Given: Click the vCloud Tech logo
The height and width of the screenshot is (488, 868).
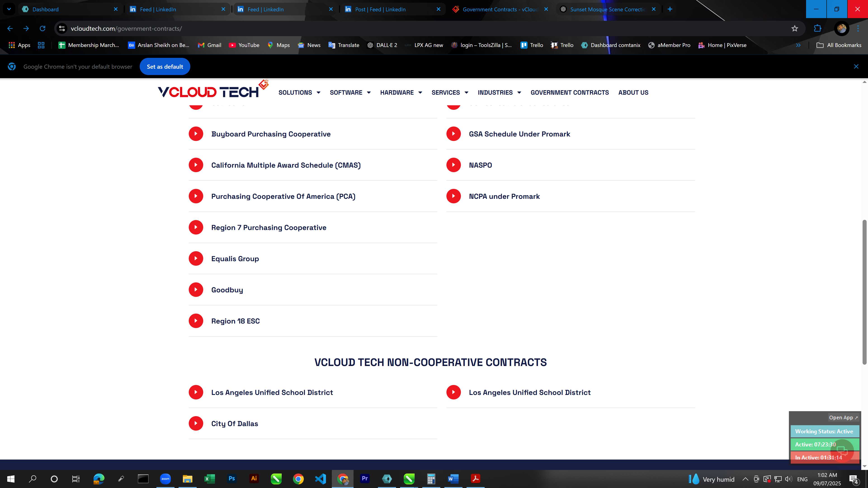Looking at the screenshot, I should [213, 89].
